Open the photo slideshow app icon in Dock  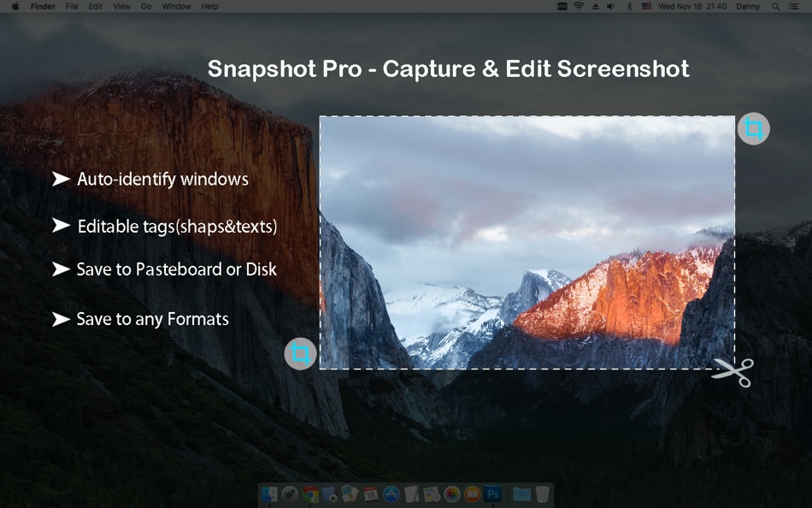(x=432, y=494)
